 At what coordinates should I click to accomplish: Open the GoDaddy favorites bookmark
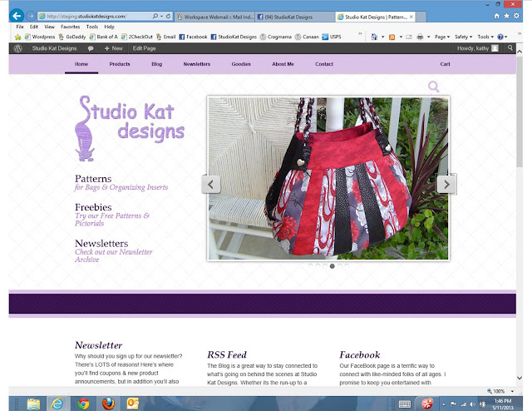(x=72, y=37)
